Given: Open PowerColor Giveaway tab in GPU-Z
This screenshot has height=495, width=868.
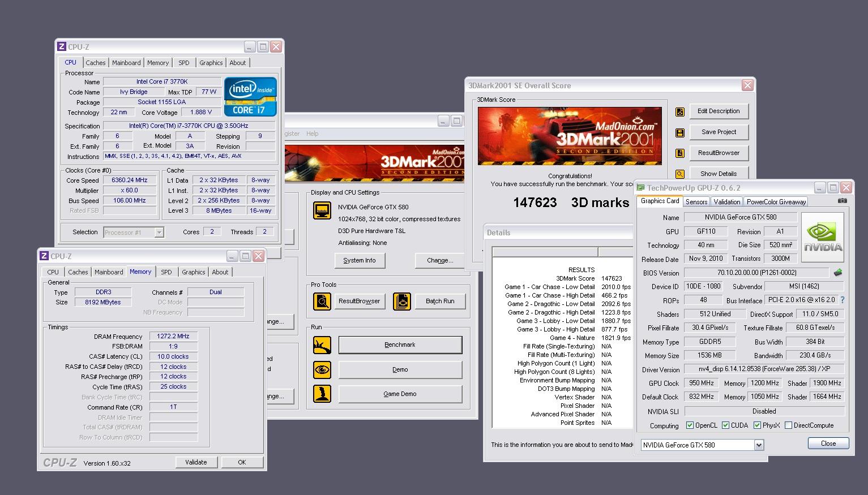Looking at the screenshot, I should click(776, 202).
